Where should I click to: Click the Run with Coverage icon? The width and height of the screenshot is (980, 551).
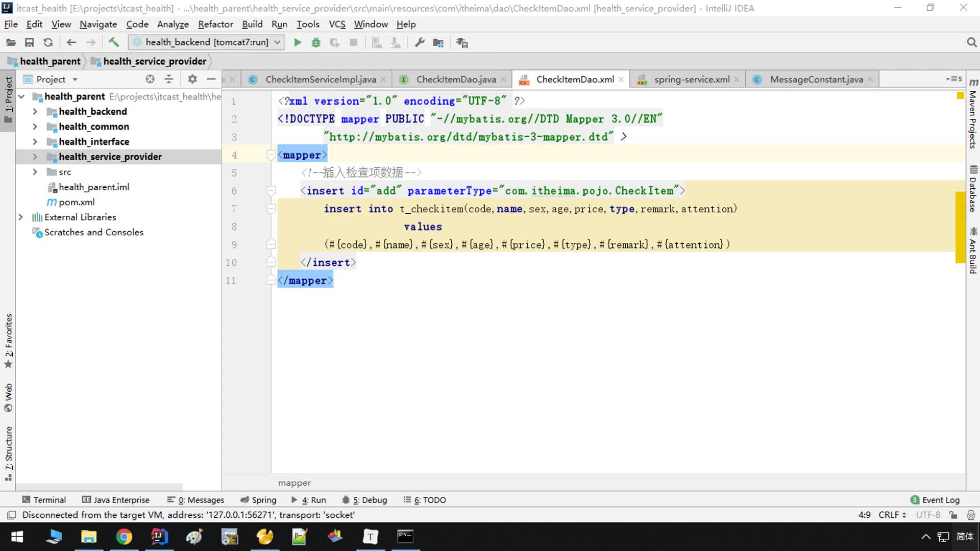(335, 42)
